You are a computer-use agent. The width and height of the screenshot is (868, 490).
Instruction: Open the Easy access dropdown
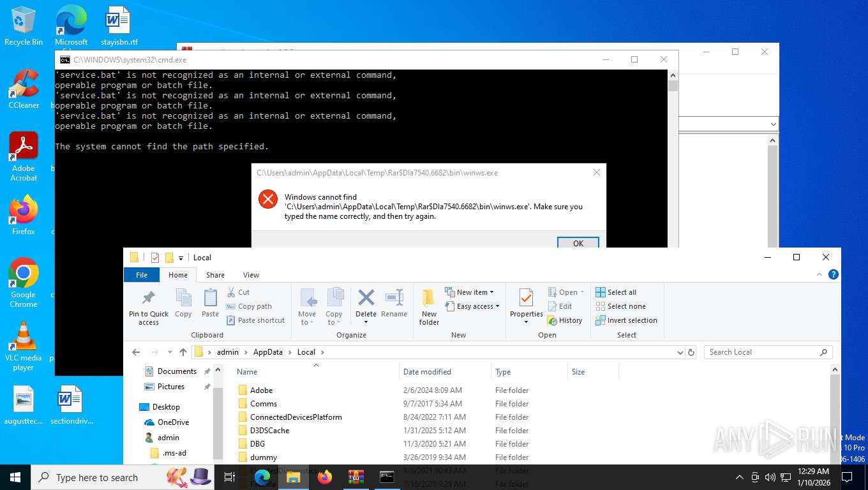coord(472,306)
